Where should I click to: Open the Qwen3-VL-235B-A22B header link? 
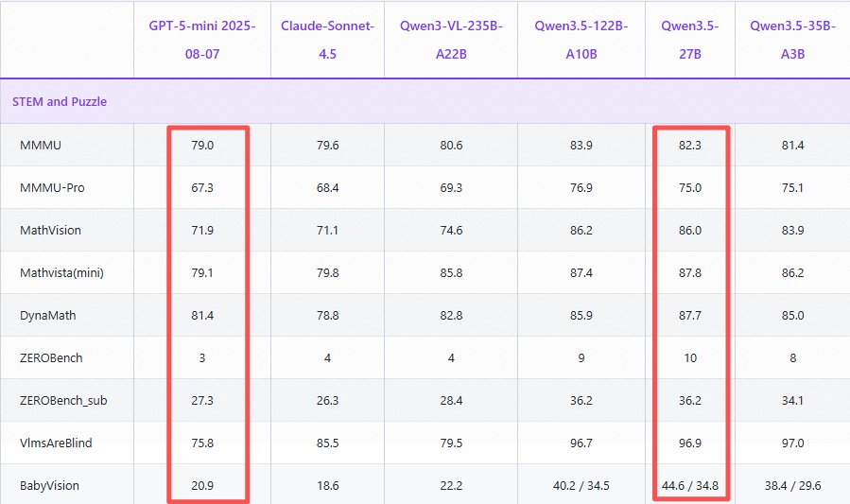point(451,40)
